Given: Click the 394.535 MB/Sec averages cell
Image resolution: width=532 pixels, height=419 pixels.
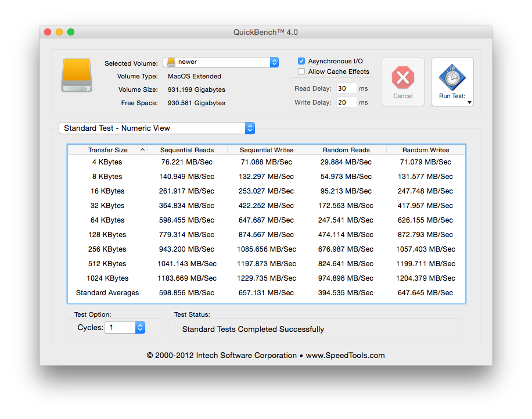Looking at the screenshot, I should pyautogui.click(x=346, y=293).
